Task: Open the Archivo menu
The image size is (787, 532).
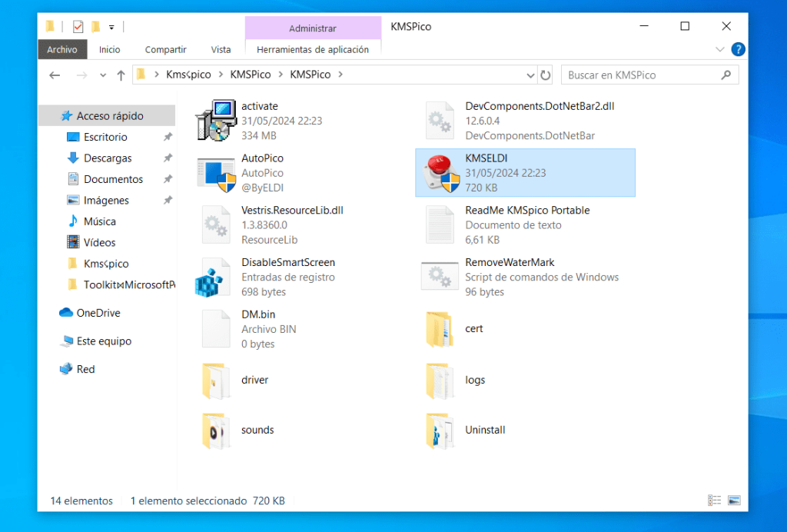Action: pyautogui.click(x=62, y=49)
